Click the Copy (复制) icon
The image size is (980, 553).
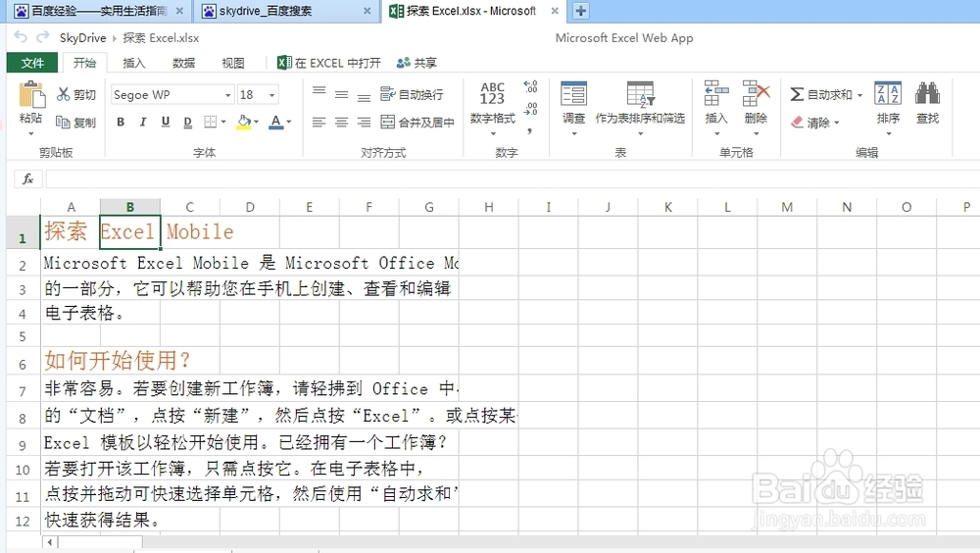tap(63, 122)
